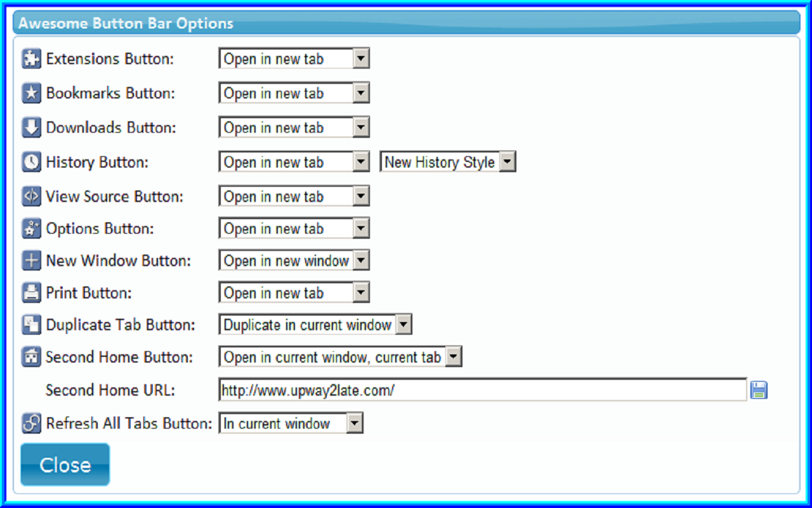This screenshot has width=812, height=508.
Task: Open the Print Button behavior dropdown
Action: [x=294, y=292]
